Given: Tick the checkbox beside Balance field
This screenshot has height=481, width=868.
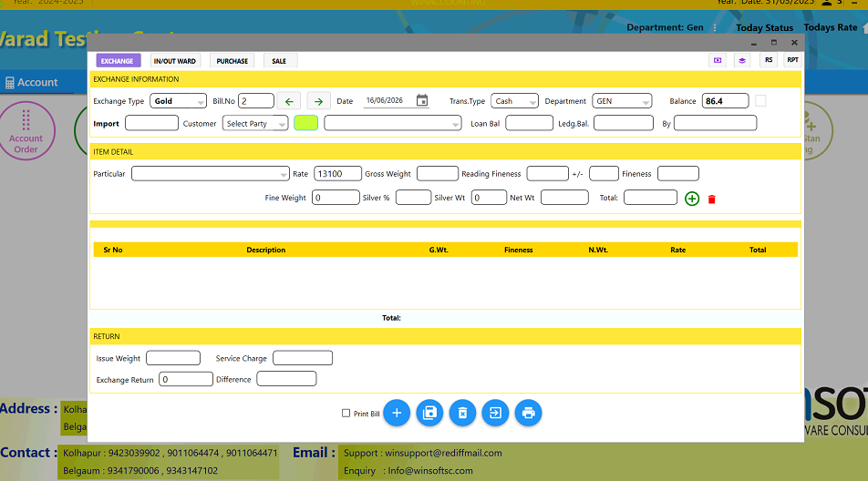Looking at the screenshot, I should point(760,100).
